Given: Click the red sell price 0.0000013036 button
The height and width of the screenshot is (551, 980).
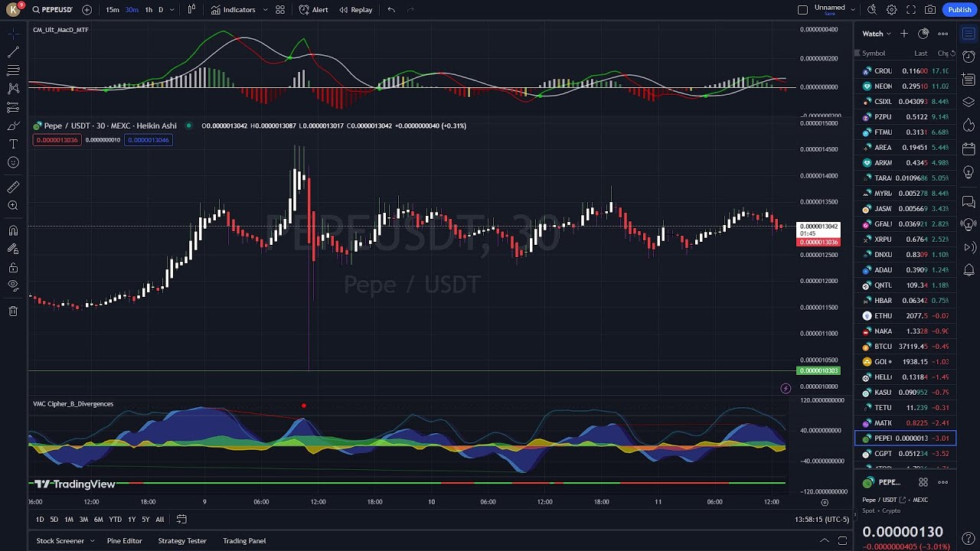Looking at the screenshot, I should pos(57,140).
